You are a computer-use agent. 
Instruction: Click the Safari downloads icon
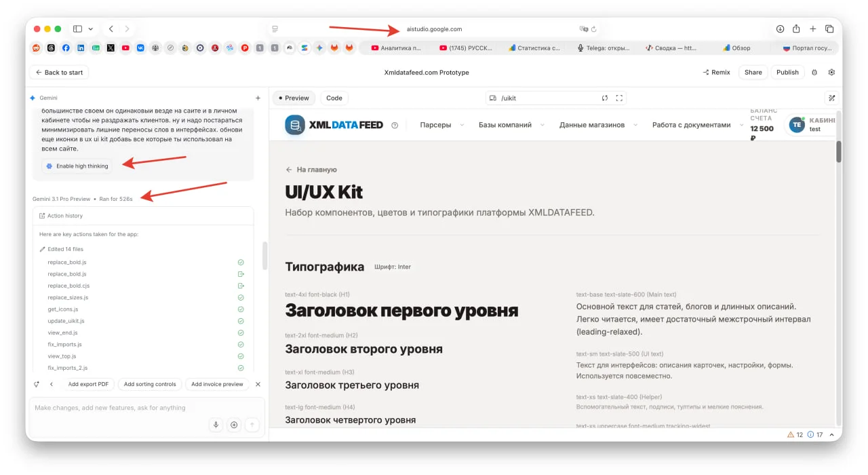(780, 29)
